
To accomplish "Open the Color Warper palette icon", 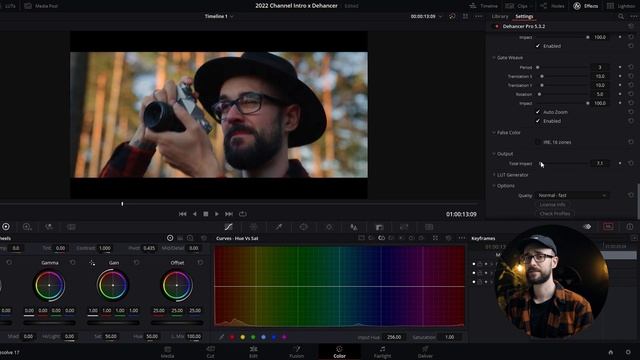I will click(253, 227).
